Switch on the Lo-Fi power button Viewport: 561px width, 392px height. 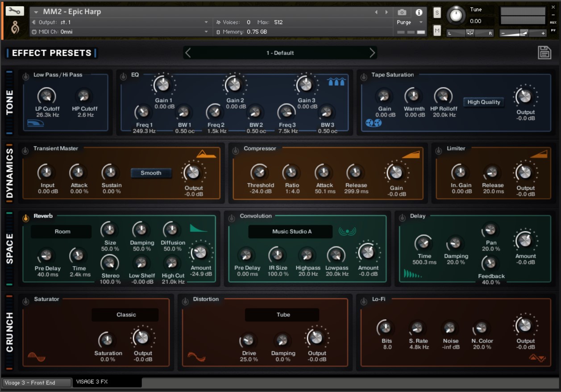click(364, 301)
